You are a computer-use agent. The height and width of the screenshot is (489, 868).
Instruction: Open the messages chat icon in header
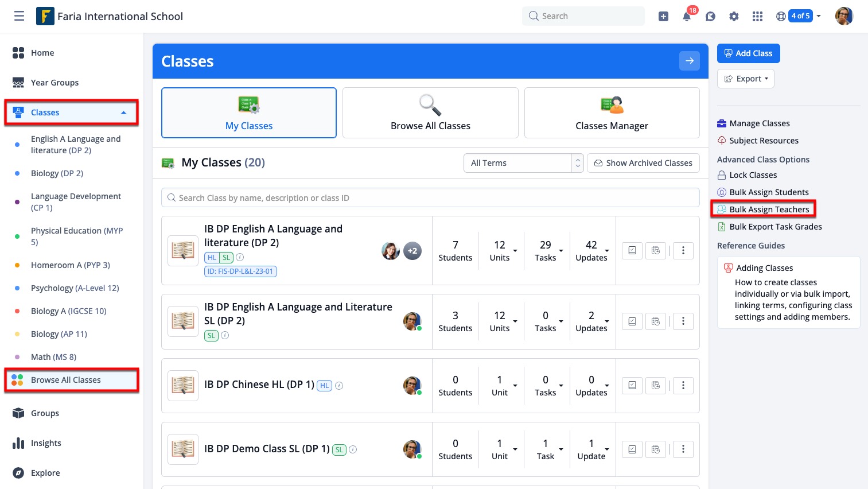(710, 16)
